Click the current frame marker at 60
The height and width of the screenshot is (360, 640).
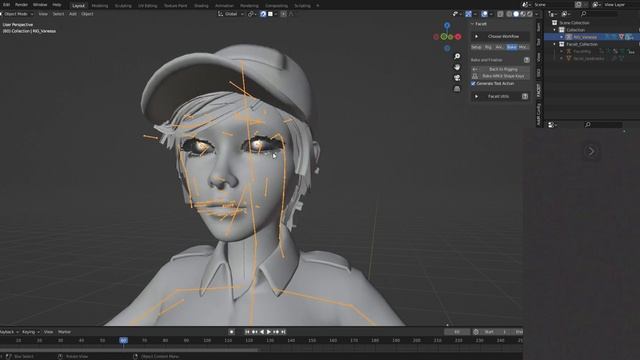point(123,340)
